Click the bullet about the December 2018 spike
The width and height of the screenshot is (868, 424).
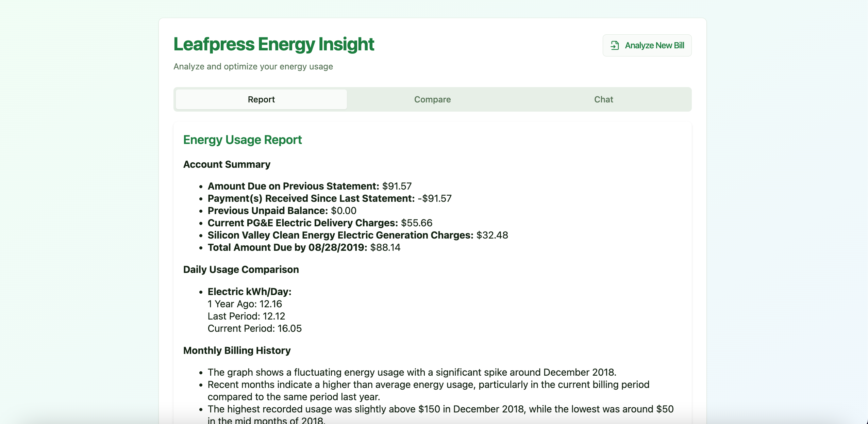(x=412, y=372)
